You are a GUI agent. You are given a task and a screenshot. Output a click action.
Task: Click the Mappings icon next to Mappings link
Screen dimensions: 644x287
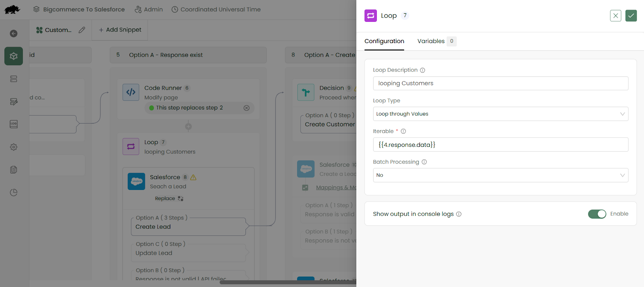coord(305,188)
